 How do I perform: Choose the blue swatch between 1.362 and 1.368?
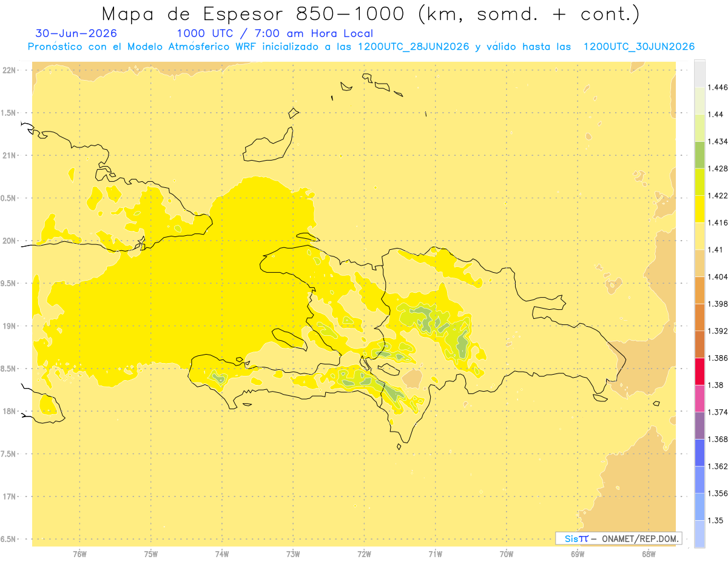699,452
